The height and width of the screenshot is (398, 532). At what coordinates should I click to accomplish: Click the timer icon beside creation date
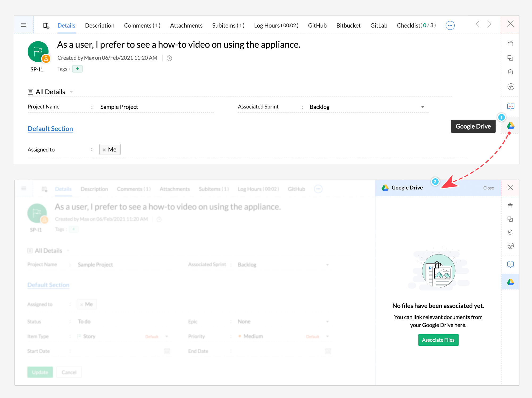tap(169, 58)
